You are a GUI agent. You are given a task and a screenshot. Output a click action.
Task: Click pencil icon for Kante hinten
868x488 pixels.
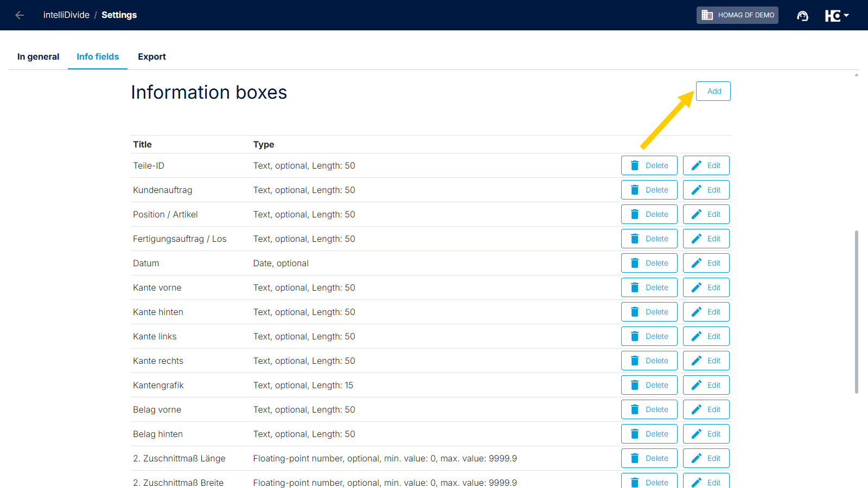click(697, 312)
